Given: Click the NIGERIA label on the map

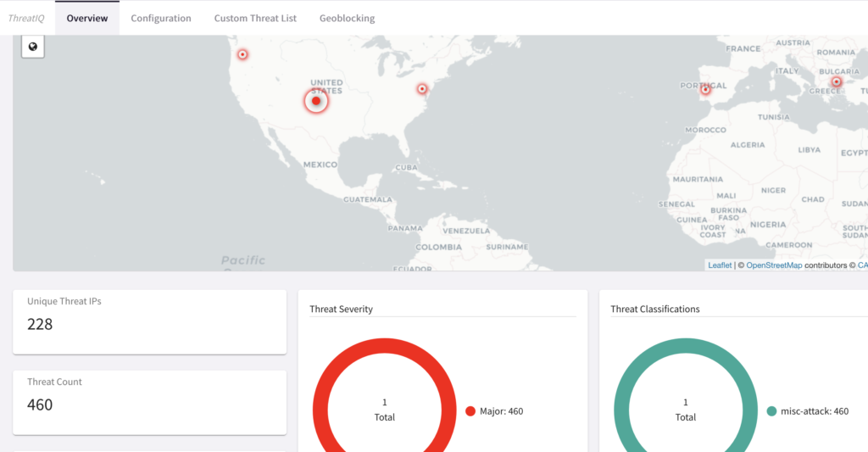Looking at the screenshot, I should pyautogui.click(x=768, y=225).
